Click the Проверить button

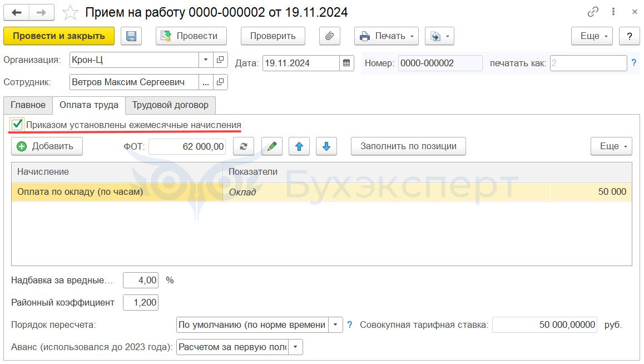click(273, 36)
